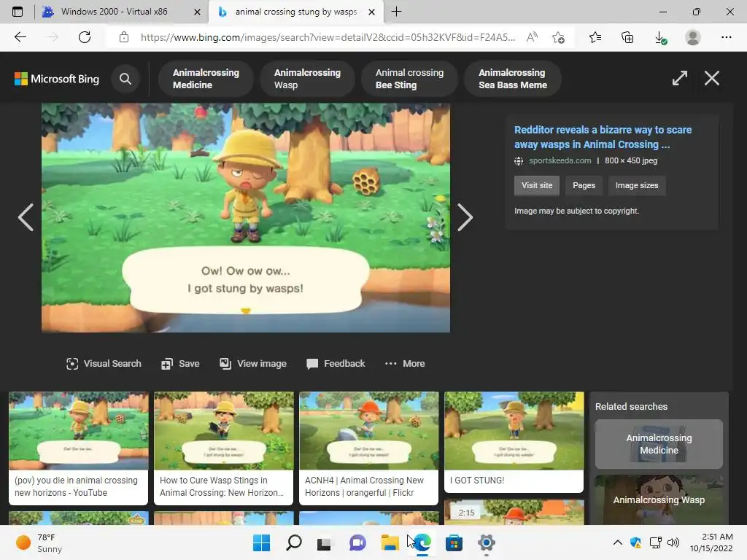
Task: Open taskbar Search magnifier
Action: tap(293, 542)
